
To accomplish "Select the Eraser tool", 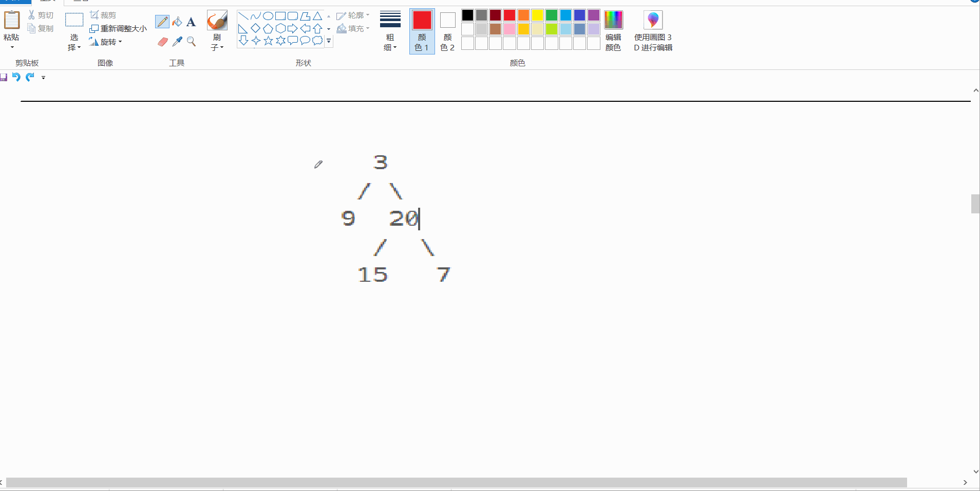I will (162, 41).
